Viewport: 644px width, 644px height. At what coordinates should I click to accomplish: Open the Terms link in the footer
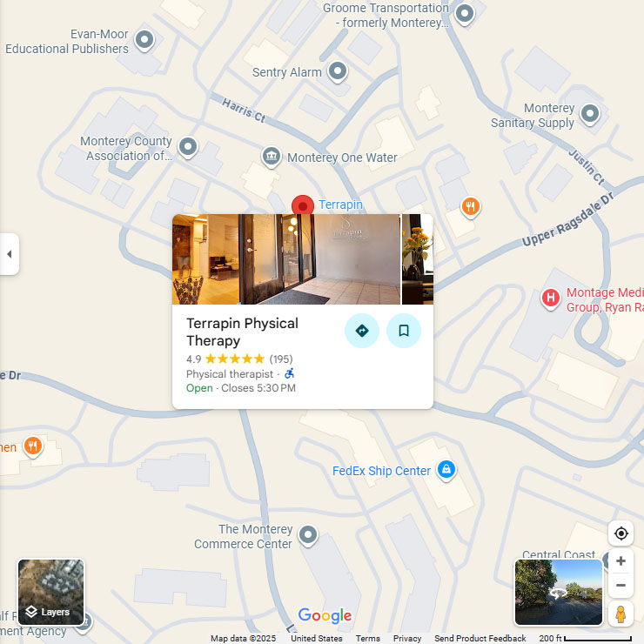pos(367,638)
